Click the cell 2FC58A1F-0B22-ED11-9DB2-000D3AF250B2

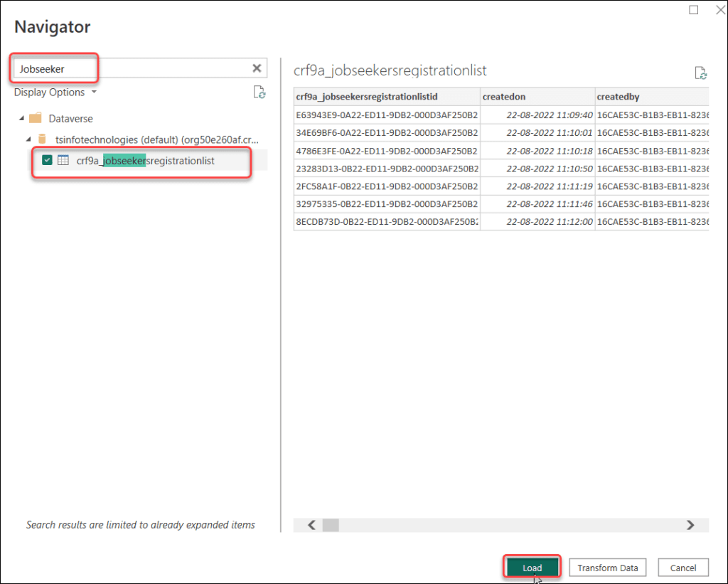tap(387, 186)
